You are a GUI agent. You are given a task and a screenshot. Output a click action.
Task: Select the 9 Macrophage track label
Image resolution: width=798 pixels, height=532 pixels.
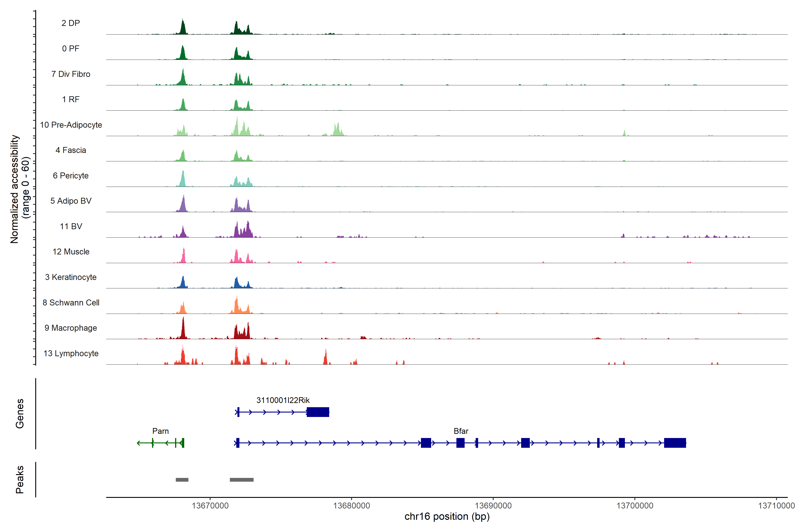(70, 328)
